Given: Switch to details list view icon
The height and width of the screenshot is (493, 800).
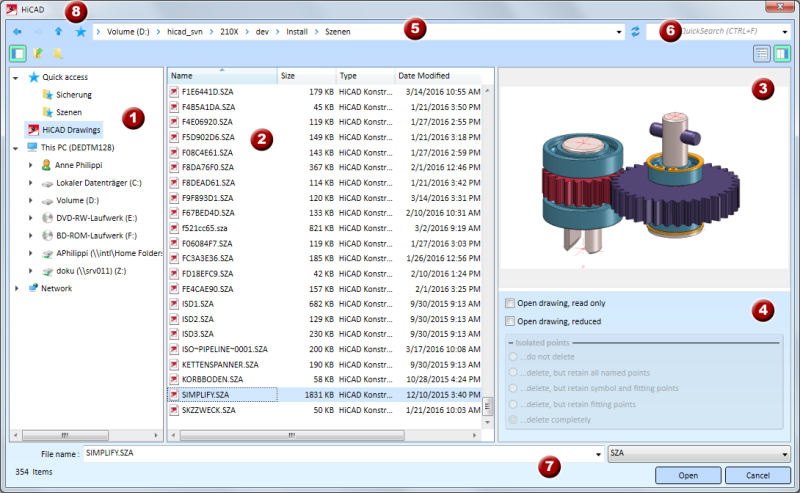Looking at the screenshot, I should tap(762, 54).
